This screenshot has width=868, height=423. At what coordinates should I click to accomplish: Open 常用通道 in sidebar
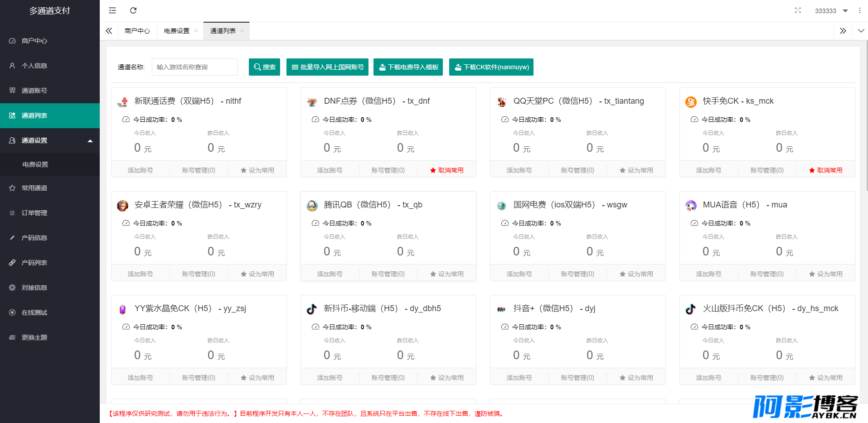50,188
